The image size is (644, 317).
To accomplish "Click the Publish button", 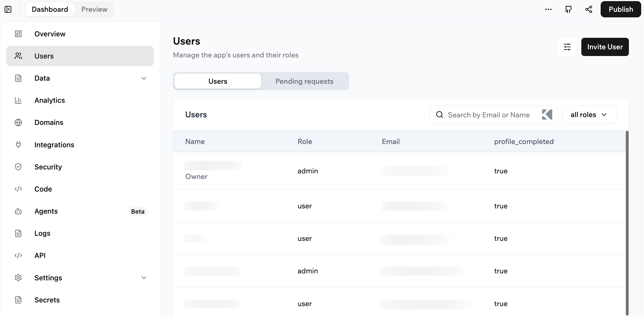I will [x=621, y=9].
